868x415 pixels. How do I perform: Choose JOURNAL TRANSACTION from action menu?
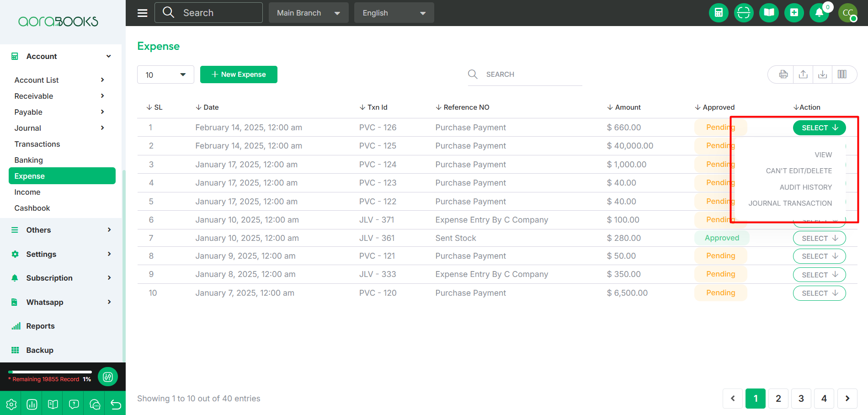pos(790,203)
